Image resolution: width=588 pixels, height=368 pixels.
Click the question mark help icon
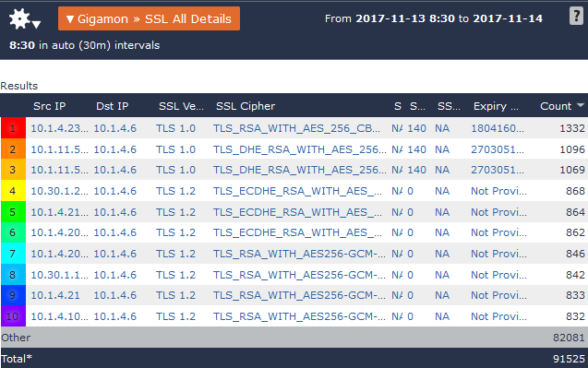[576, 16]
